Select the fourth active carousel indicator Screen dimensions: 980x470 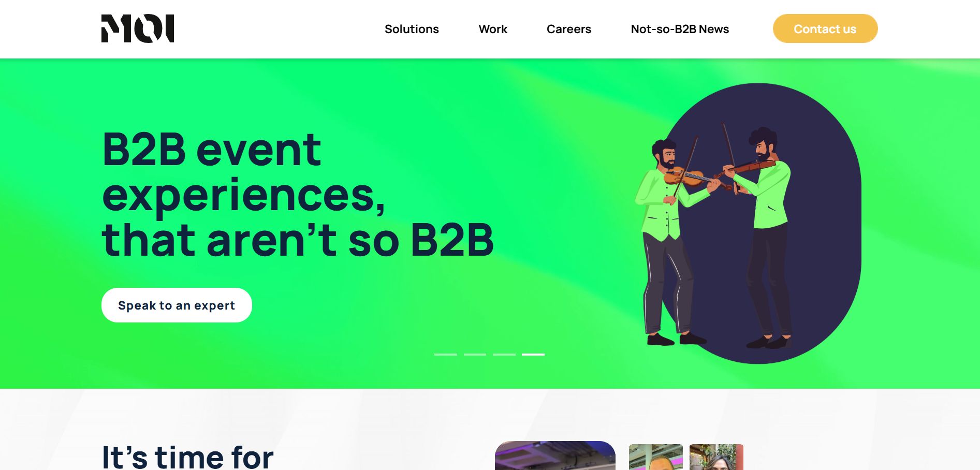coord(533,355)
